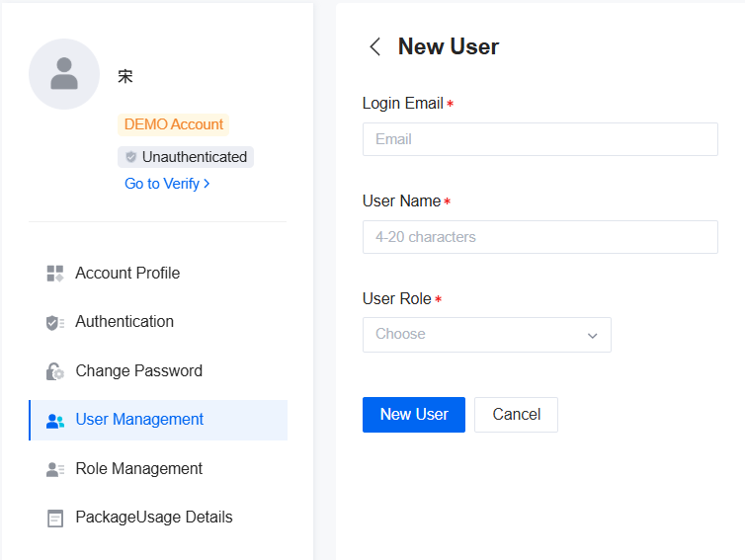This screenshot has width=745, height=560.
Task: Focus the Login Email input field
Action: 539,139
